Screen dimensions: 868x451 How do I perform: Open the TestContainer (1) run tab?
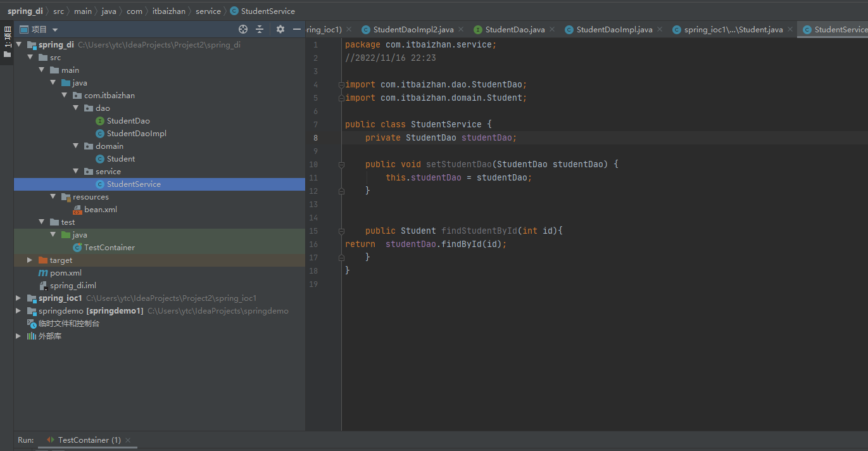[89, 440]
